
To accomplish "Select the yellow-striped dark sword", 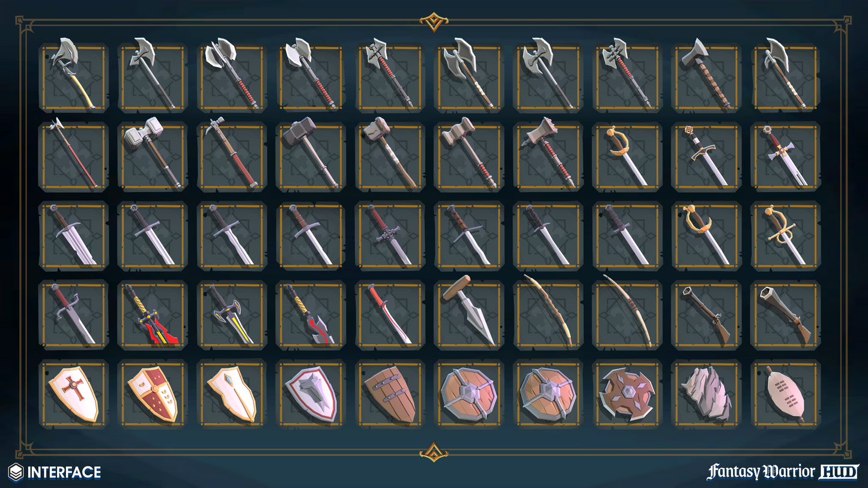I will [231, 315].
